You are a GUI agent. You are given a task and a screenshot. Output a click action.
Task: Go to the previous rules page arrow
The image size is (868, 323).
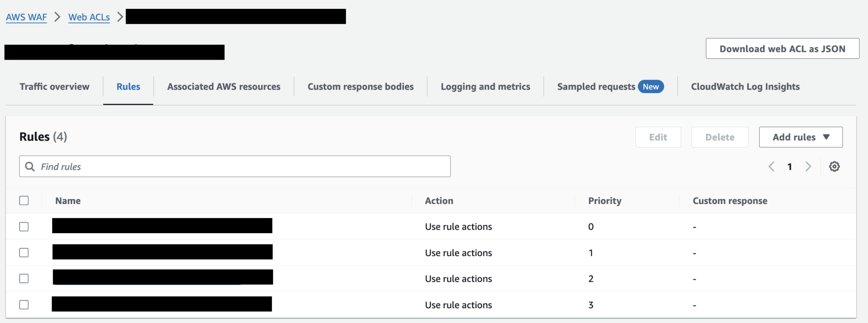[771, 166]
